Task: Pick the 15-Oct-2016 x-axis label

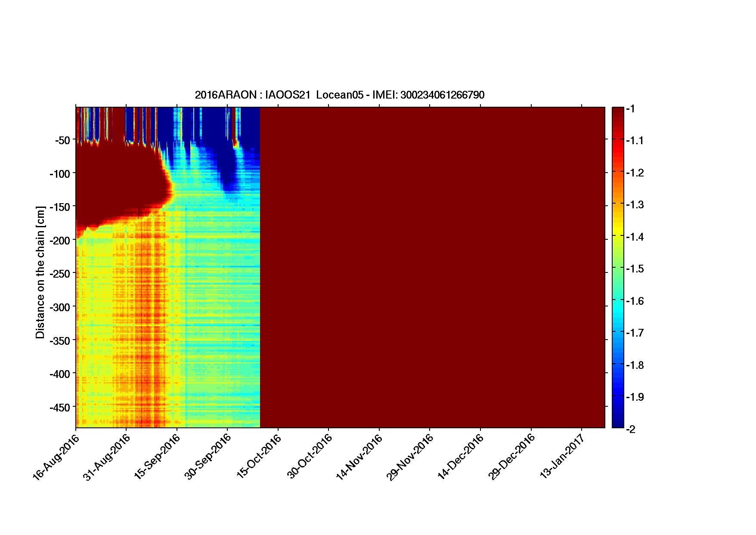Action: click(x=259, y=457)
